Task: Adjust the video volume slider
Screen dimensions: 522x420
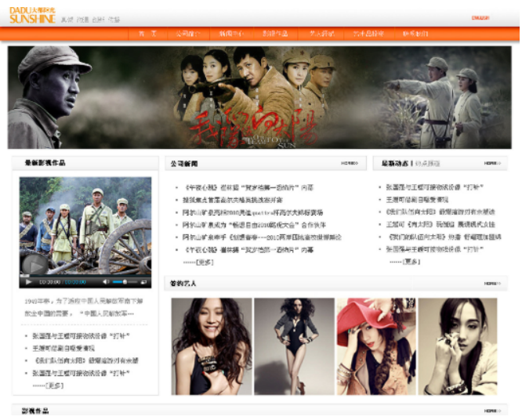Action: coord(125,282)
